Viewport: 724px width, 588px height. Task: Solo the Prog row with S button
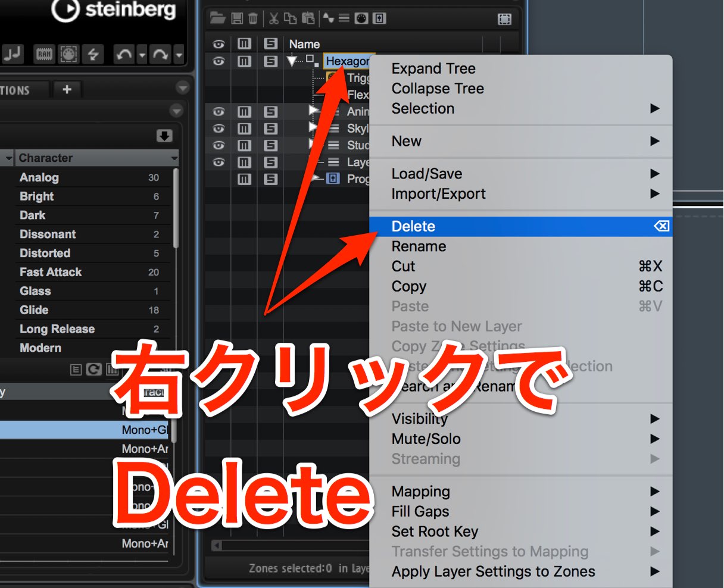point(271,179)
